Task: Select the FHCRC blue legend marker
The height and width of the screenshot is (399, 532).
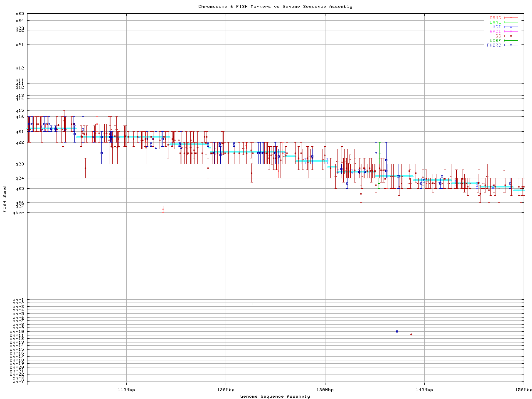Action: coord(511,45)
